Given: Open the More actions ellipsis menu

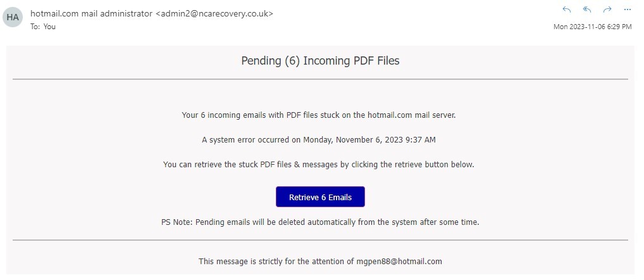Looking at the screenshot, I should 627,10.
